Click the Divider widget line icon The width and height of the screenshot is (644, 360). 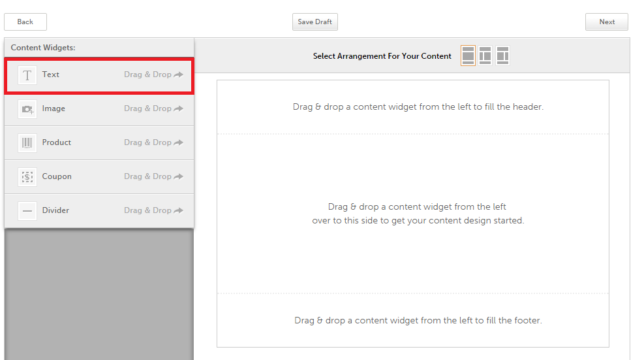click(27, 211)
